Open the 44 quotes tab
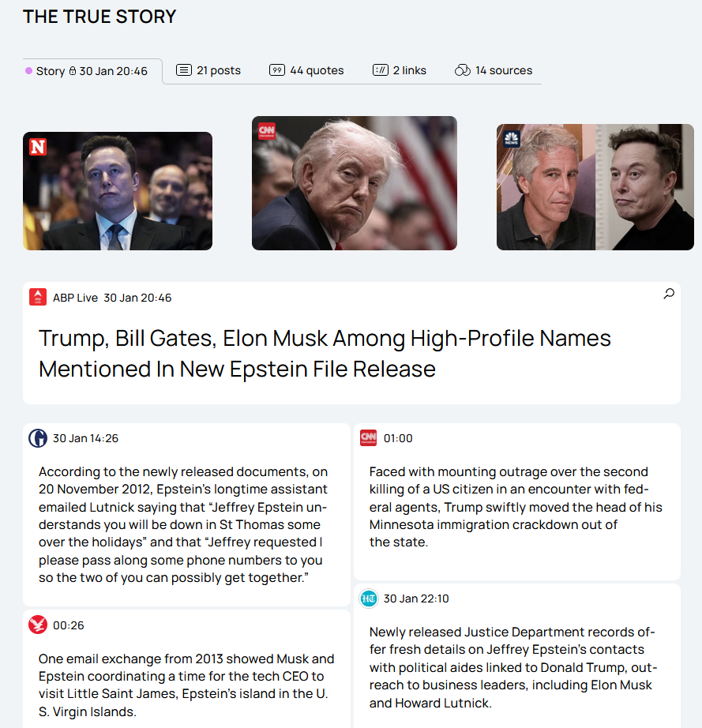 pos(306,70)
